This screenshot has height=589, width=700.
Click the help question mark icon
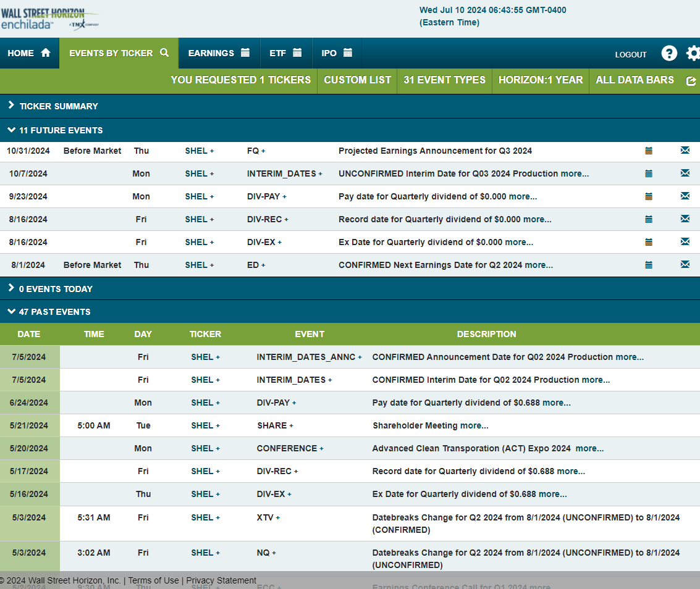pyautogui.click(x=669, y=54)
